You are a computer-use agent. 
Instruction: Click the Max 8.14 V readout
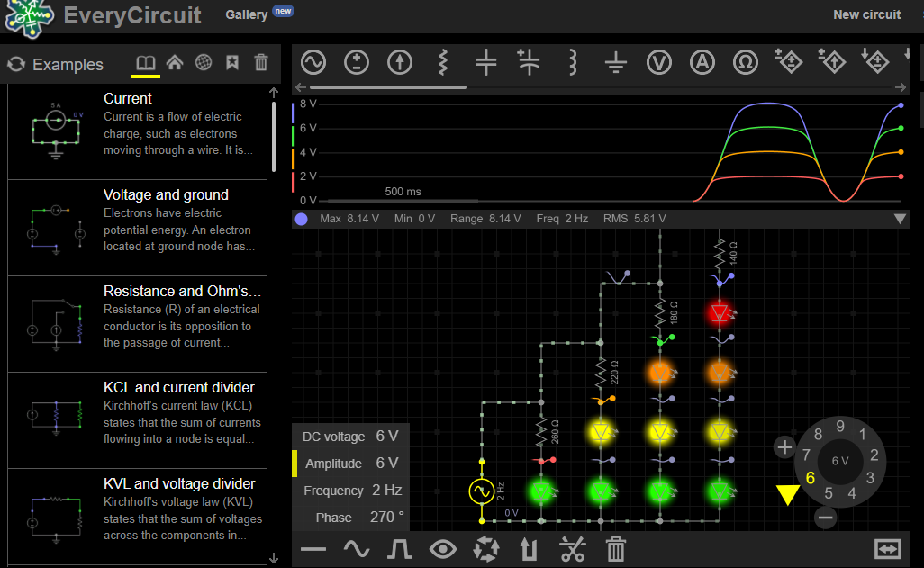pos(349,219)
